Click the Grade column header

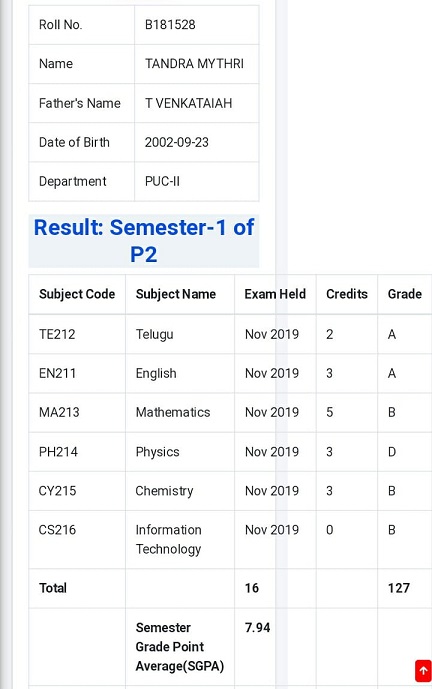click(x=405, y=294)
